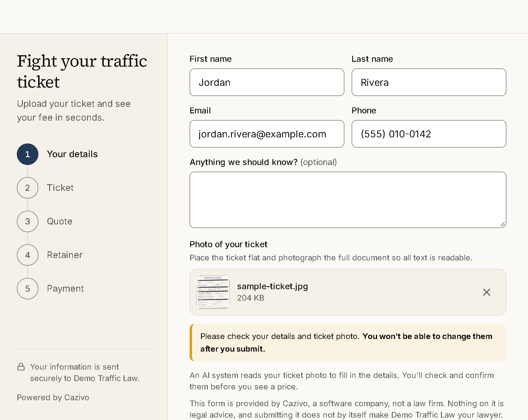Click the 'Email' label
The height and width of the screenshot is (420, 528).
click(200, 110)
